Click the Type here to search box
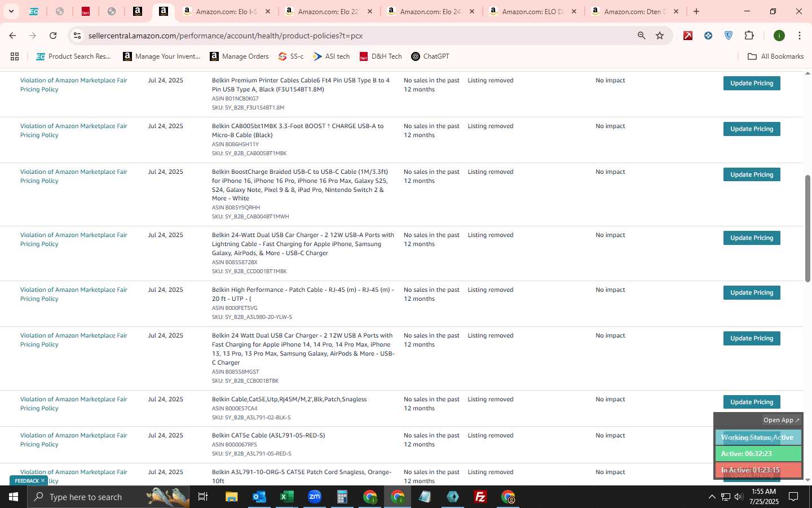This screenshot has height=508, width=812. [108, 497]
